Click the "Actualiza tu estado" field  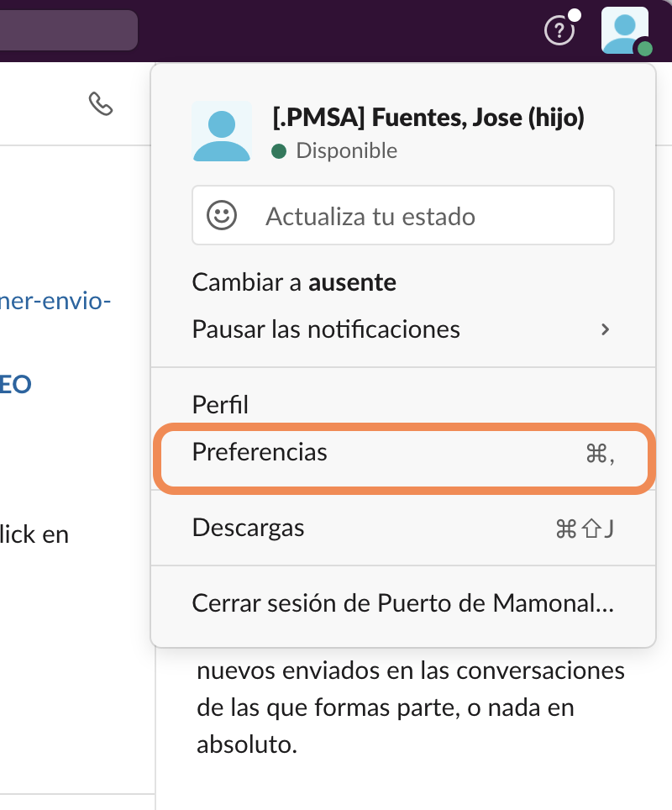point(403,216)
